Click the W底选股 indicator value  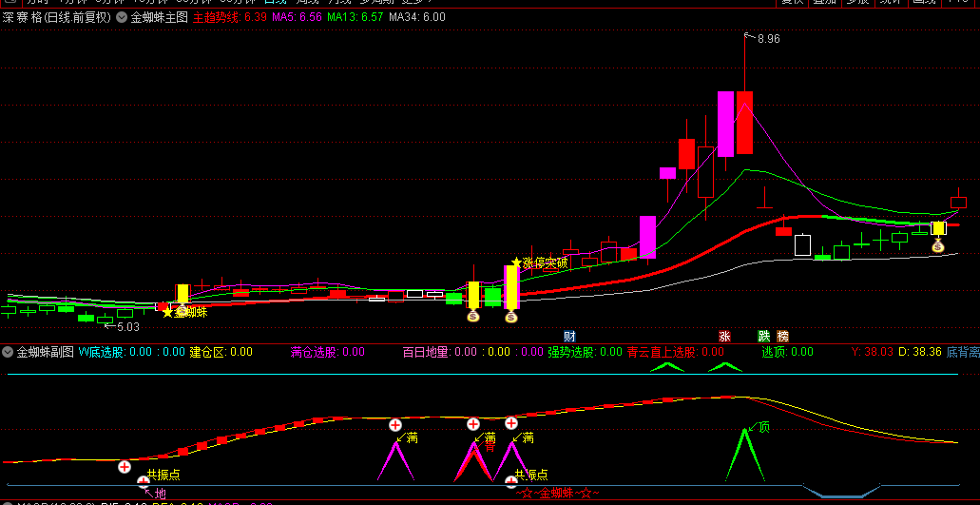point(131,352)
